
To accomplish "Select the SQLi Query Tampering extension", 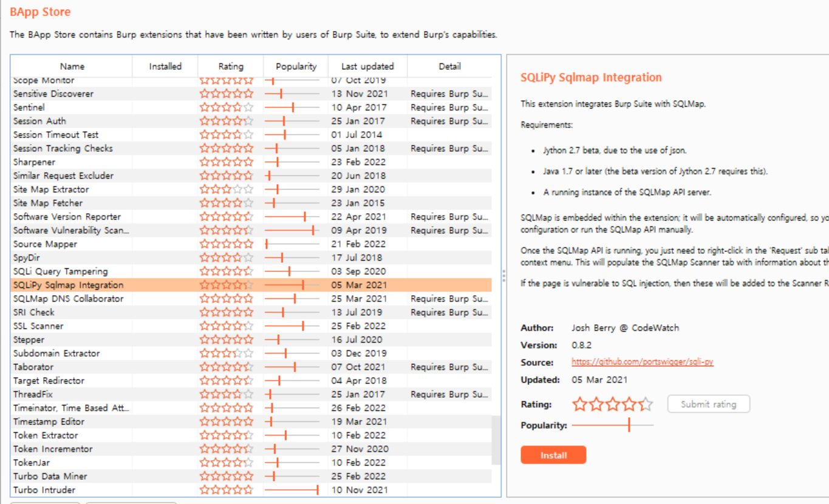I will [251, 271].
